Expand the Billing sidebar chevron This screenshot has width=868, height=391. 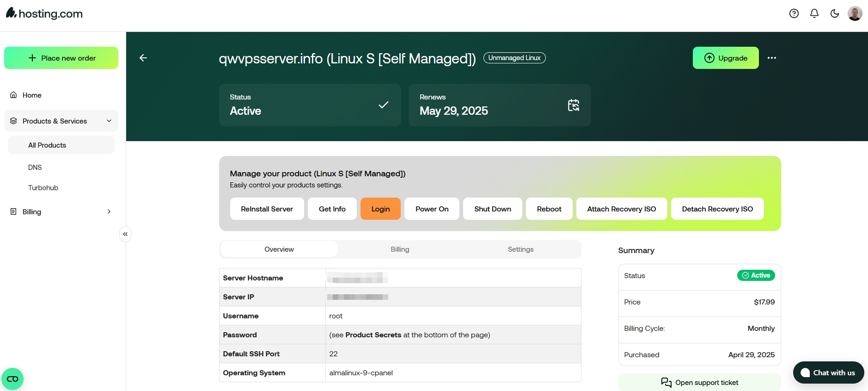pos(109,211)
